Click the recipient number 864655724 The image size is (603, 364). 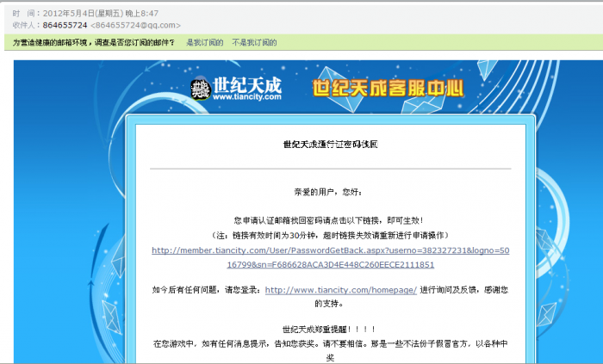click(65, 25)
